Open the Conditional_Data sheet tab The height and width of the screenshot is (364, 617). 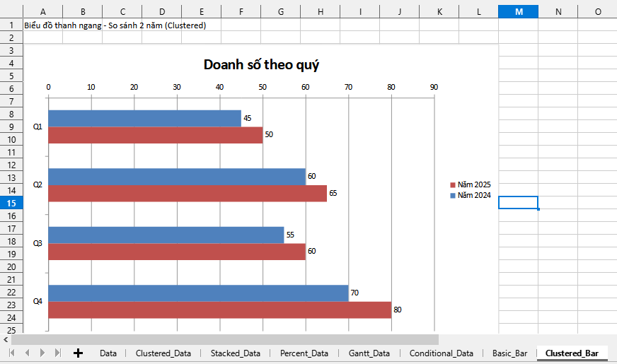point(441,353)
